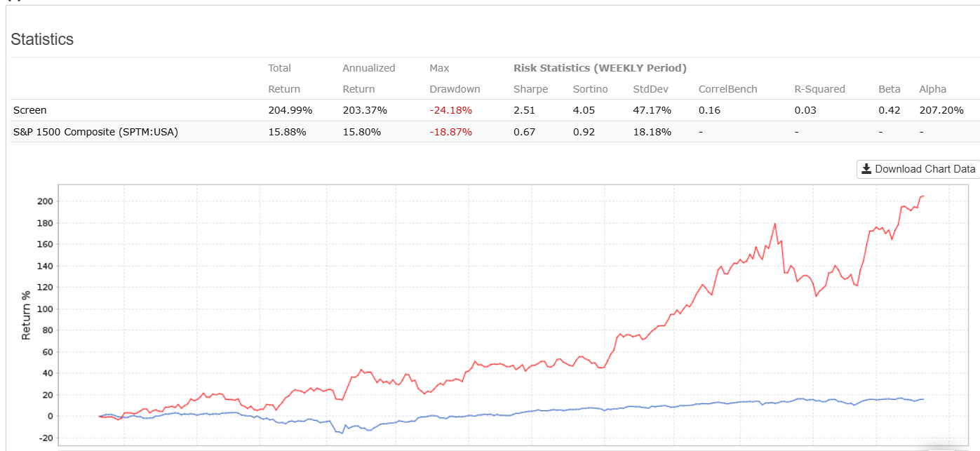Image resolution: width=980 pixels, height=451 pixels.
Task: Select the Screen row label
Action: click(x=30, y=110)
